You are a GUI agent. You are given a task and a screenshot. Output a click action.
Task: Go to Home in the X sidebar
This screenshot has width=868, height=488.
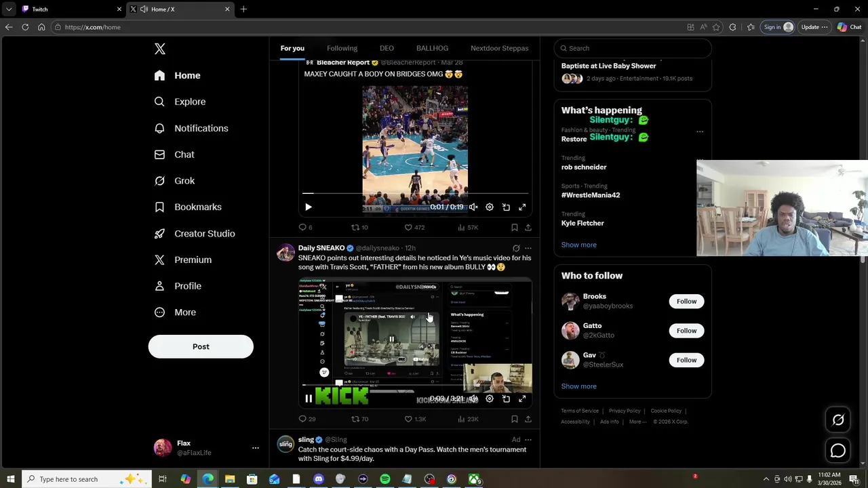tap(177, 75)
